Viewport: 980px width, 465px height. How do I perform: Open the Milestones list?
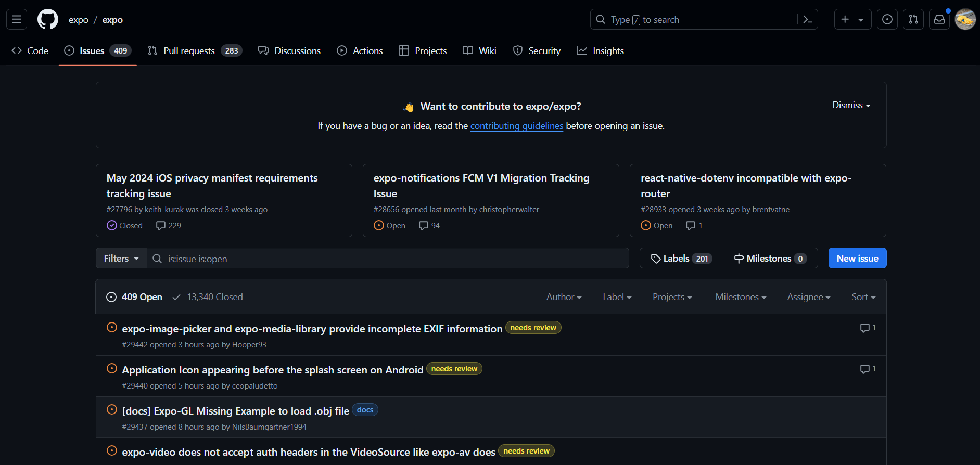(x=770, y=258)
